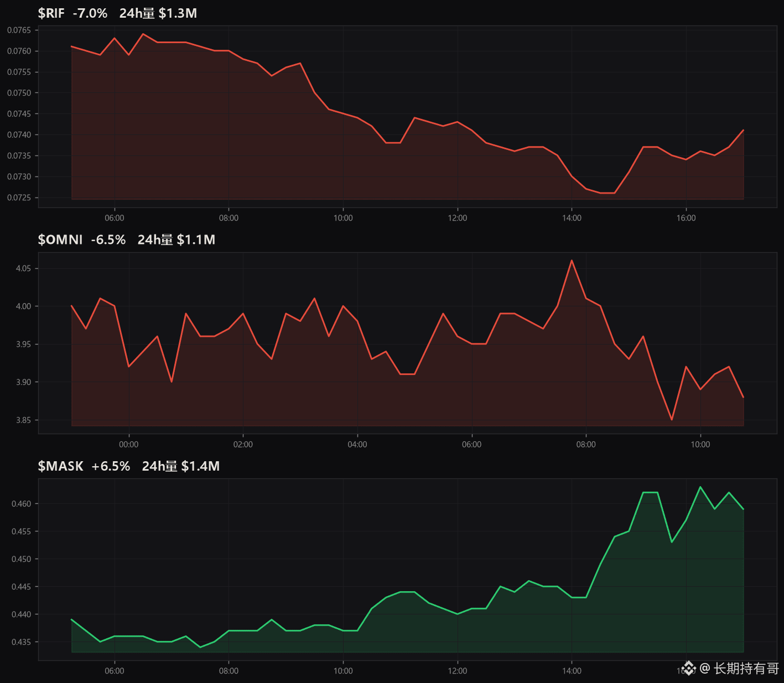Screen dimensions: 784x683
Task: Click 14:00 on the MASK time axis
Action: pyautogui.click(x=572, y=671)
